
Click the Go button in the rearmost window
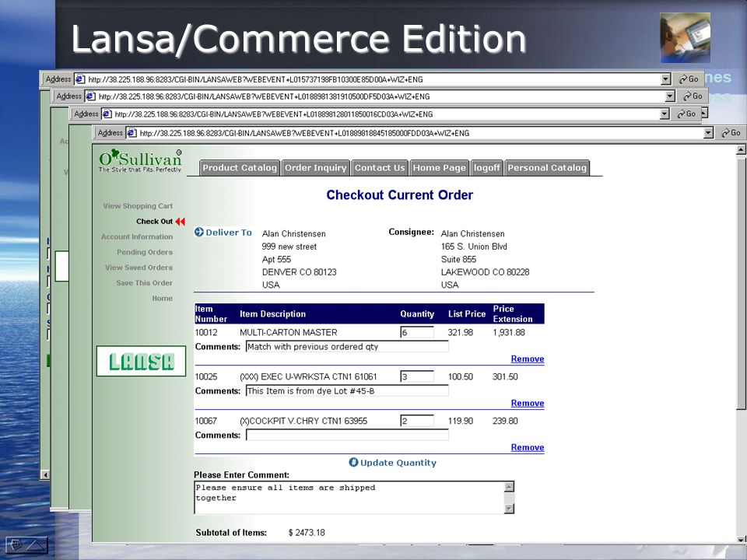689,79
